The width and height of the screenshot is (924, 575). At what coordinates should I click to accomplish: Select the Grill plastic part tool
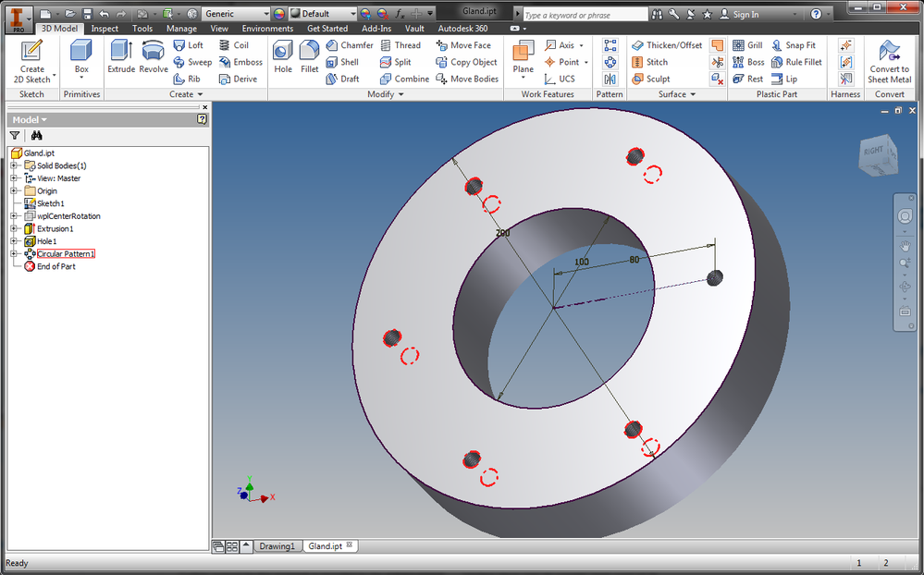(x=748, y=44)
